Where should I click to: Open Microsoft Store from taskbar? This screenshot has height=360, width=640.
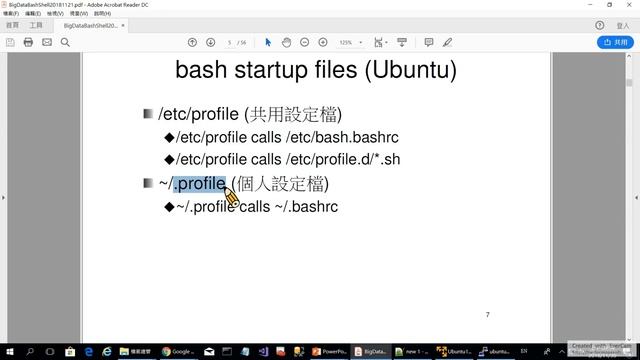click(x=70, y=351)
